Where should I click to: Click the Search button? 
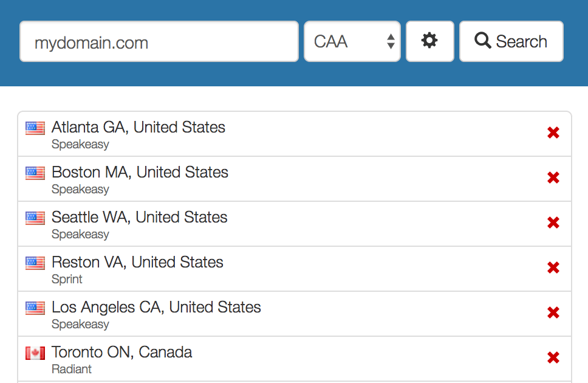(x=511, y=41)
